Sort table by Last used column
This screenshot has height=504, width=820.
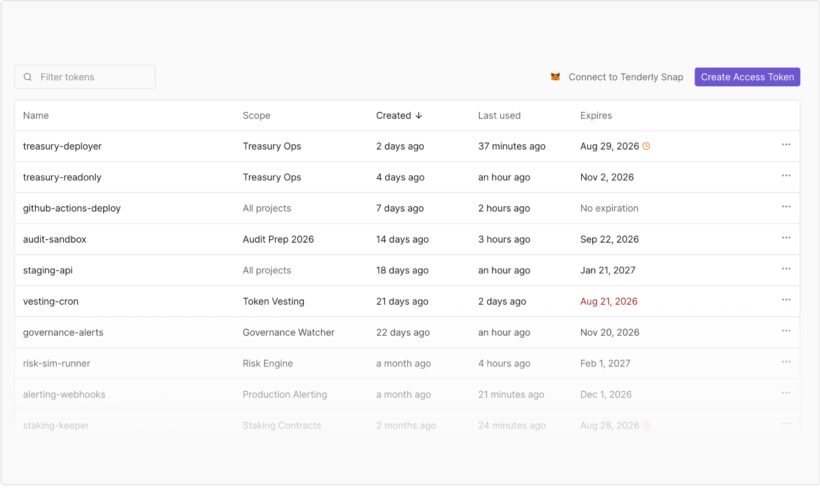(499, 116)
